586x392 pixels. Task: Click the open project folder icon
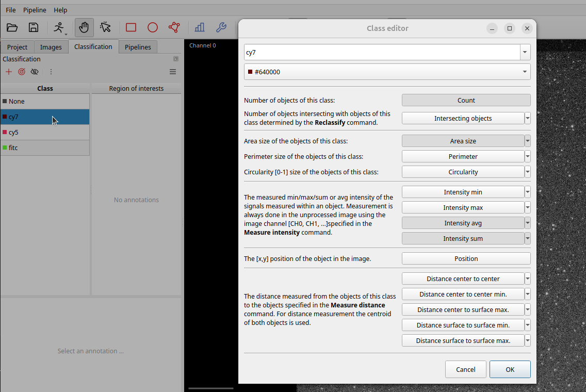[12, 27]
